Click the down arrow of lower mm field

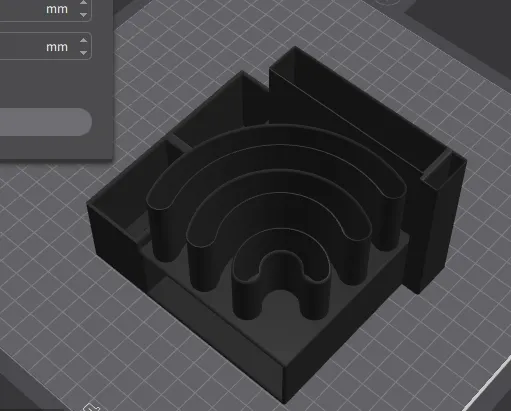click(83, 53)
